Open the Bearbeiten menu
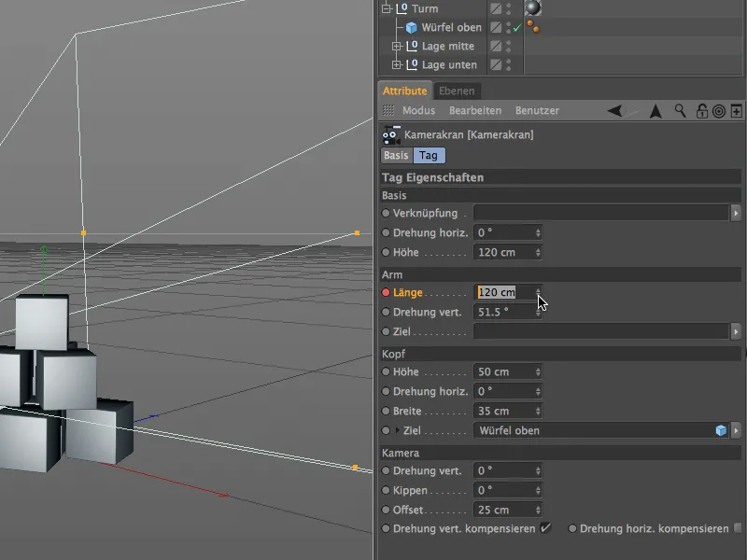747x560 pixels. click(x=475, y=110)
